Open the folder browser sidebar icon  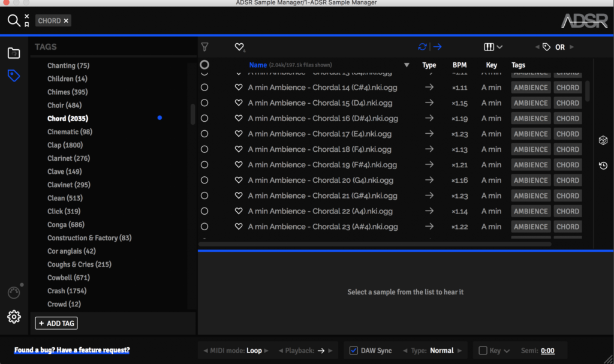[x=14, y=53]
